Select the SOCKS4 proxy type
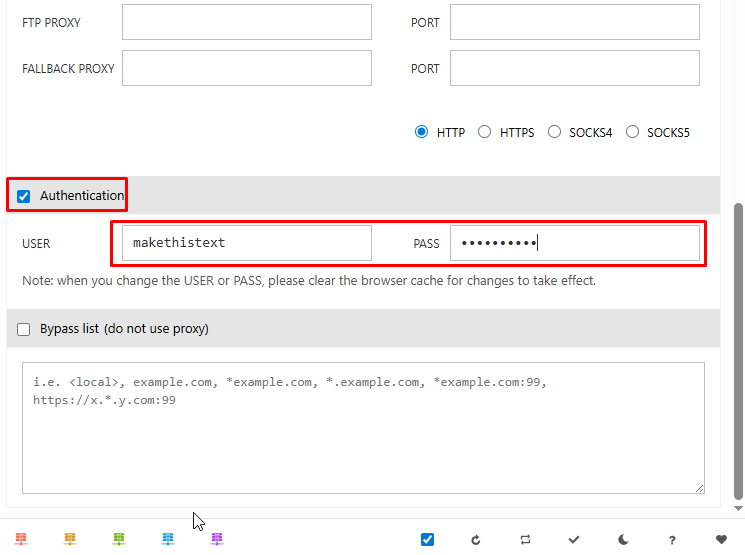The width and height of the screenshot is (745, 555). pyautogui.click(x=555, y=132)
